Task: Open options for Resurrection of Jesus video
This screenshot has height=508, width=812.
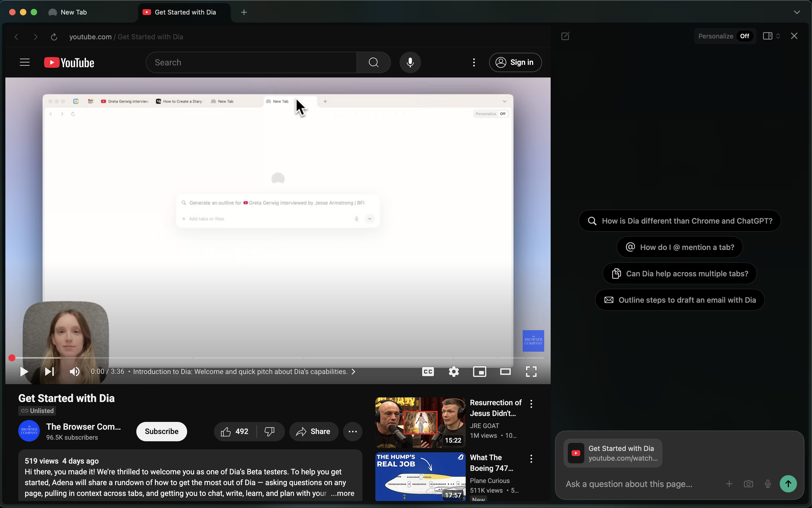Action: click(x=531, y=404)
